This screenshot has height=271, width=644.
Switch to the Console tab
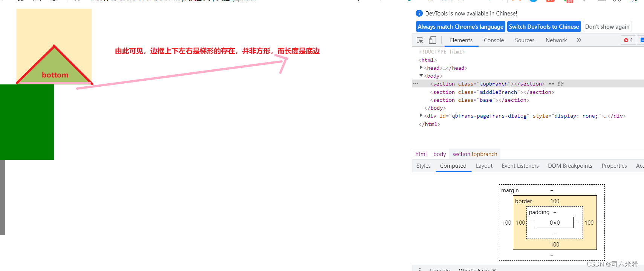pyautogui.click(x=494, y=40)
